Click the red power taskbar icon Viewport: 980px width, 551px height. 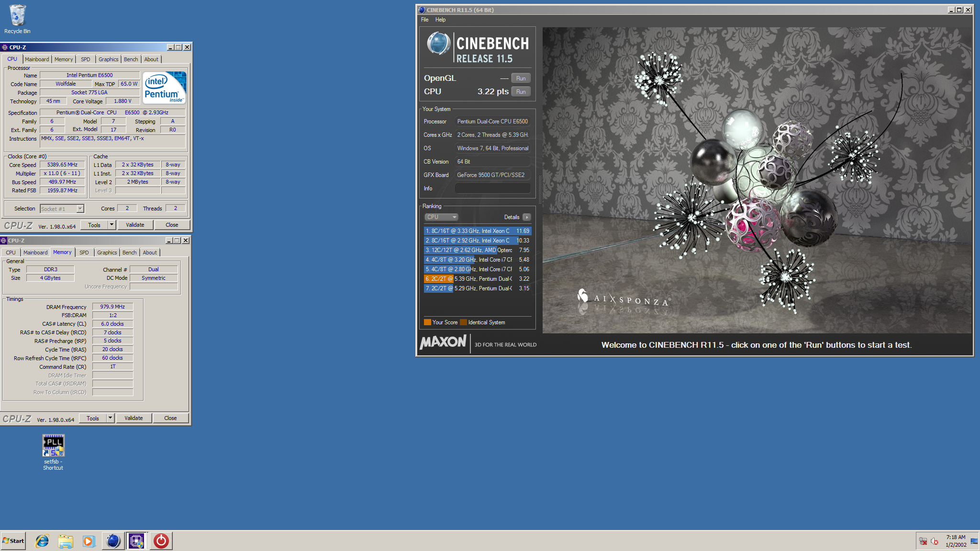click(161, 541)
